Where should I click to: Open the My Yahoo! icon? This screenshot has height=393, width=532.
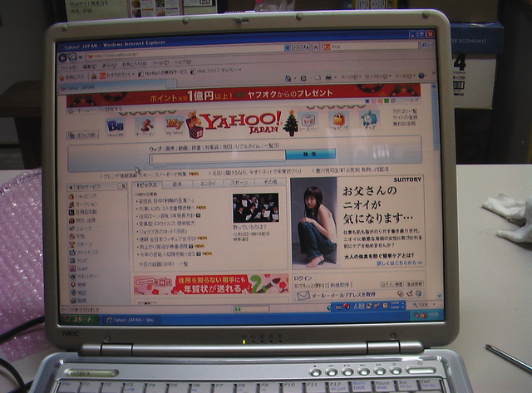point(175,125)
